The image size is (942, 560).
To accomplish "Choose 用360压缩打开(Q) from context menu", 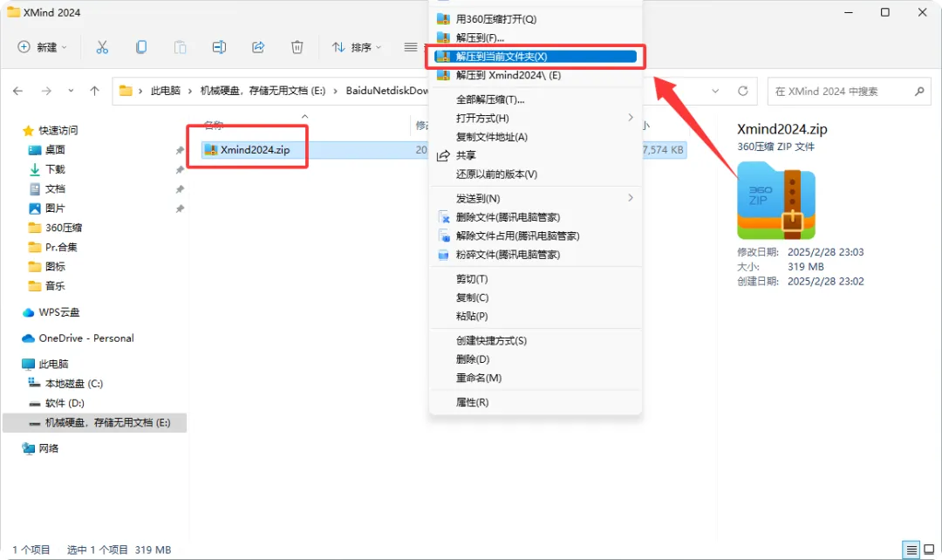I will pyautogui.click(x=536, y=19).
